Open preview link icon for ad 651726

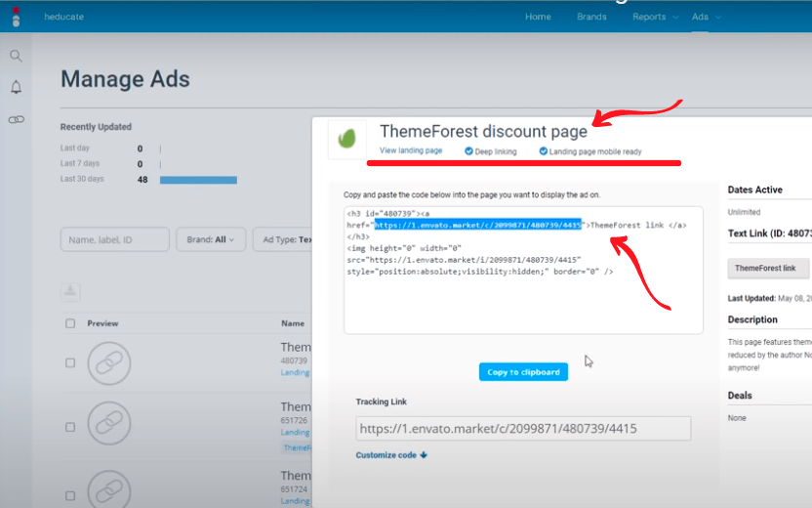click(x=108, y=423)
